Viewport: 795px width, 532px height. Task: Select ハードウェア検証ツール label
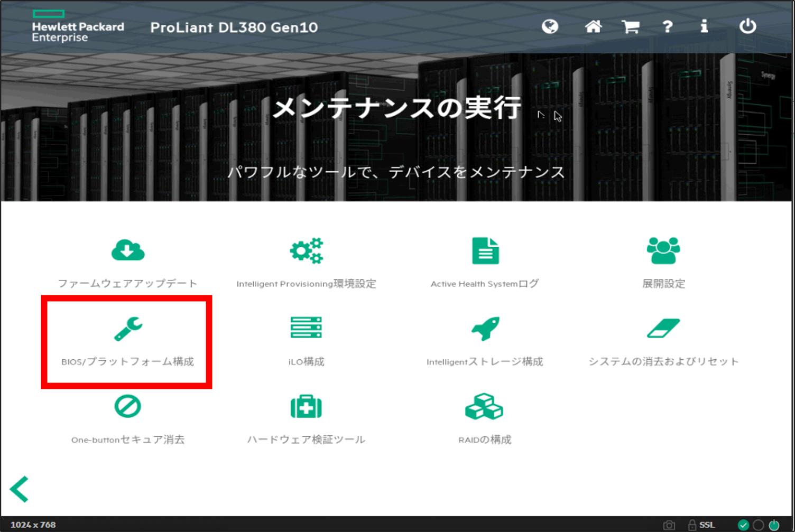click(x=306, y=440)
